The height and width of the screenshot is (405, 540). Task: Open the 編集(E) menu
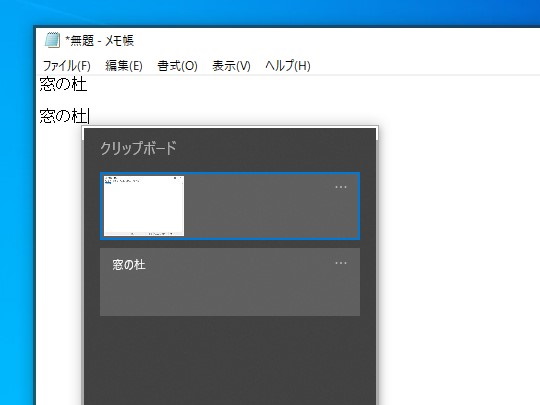pyautogui.click(x=124, y=65)
